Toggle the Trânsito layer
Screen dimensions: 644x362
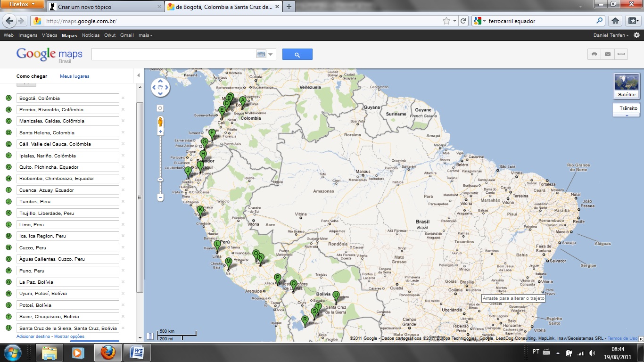point(627,108)
